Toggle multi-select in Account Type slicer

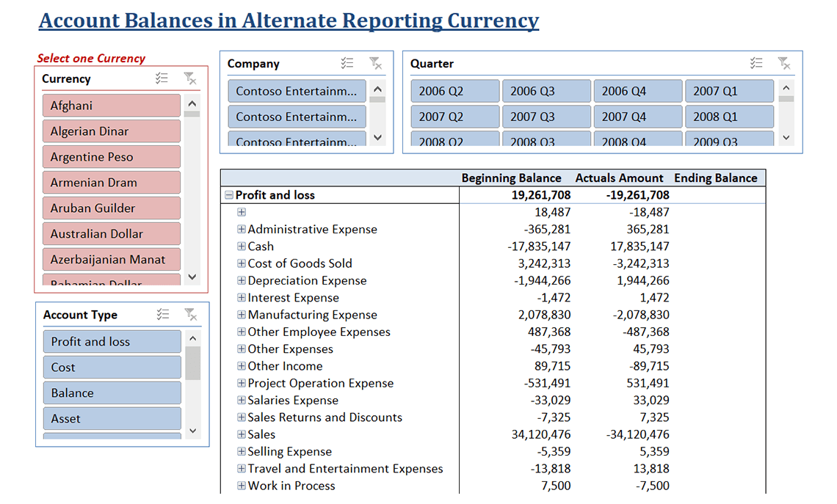click(163, 315)
